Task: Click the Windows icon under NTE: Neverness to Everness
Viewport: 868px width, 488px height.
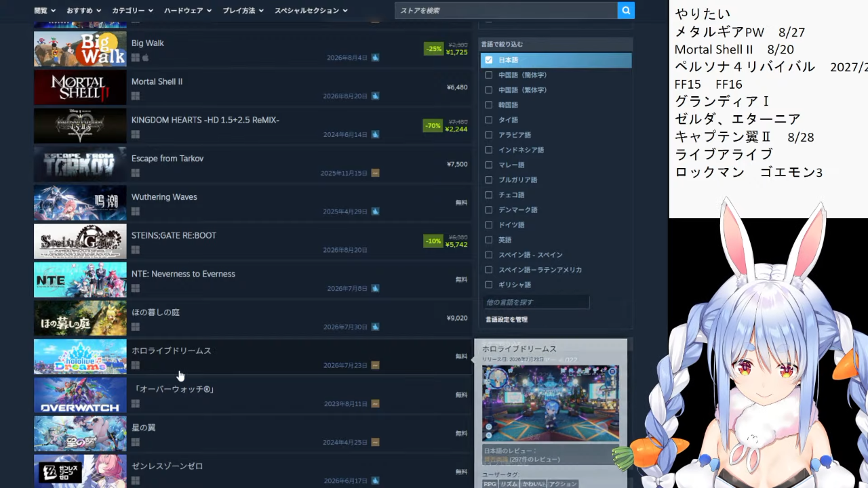Action: tap(136, 289)
